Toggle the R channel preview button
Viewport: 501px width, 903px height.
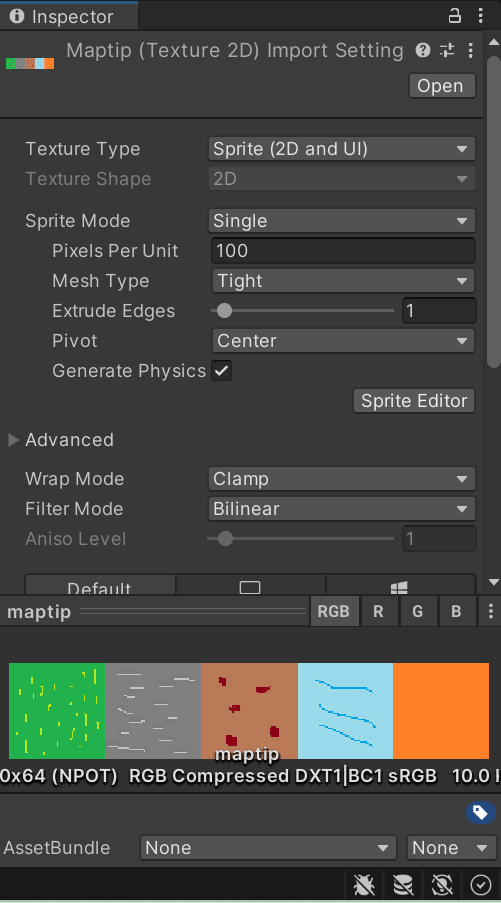click(378, 611)
